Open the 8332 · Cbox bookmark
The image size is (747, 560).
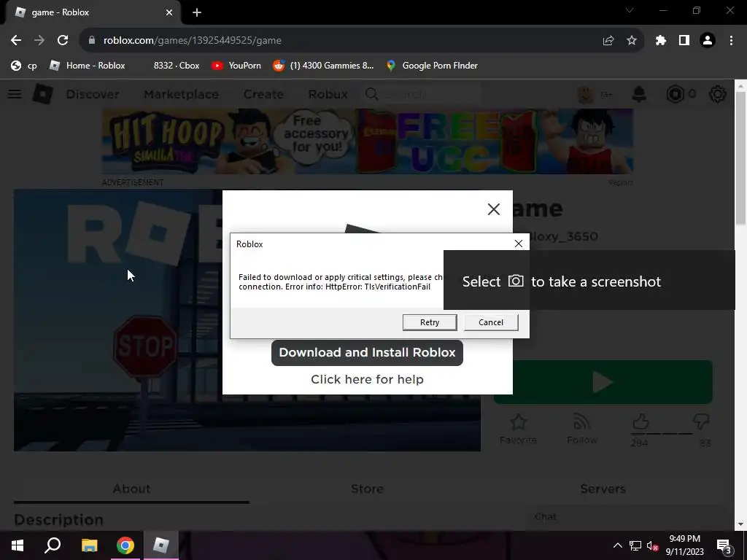176,66
